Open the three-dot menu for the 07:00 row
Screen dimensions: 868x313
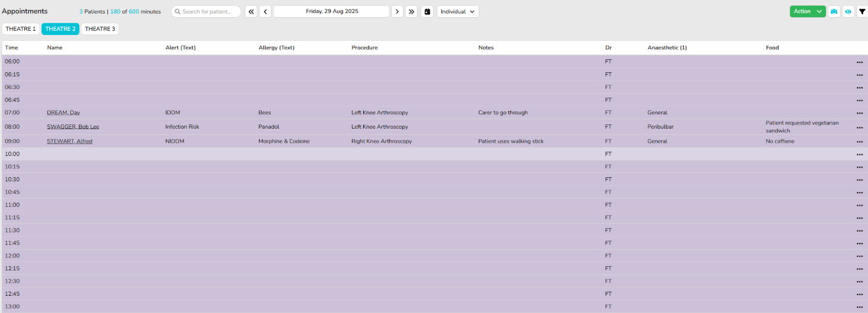click(859, 113)
